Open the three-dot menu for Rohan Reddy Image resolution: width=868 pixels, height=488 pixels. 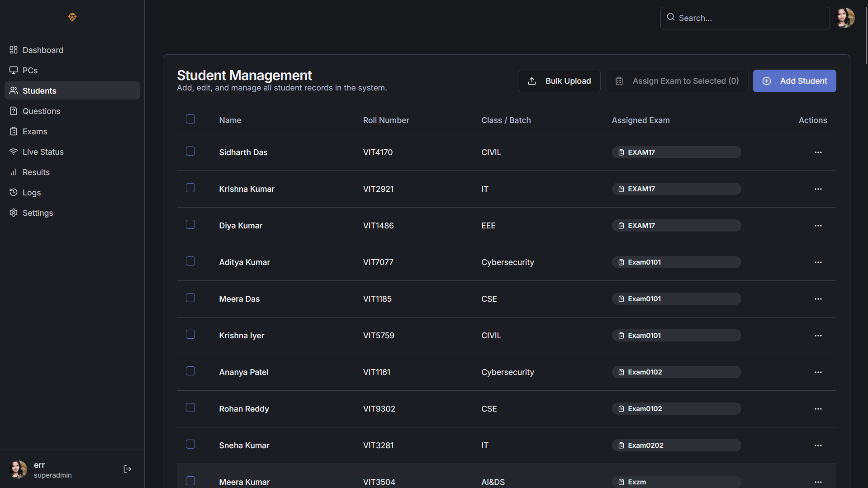(x=818, y=409)
